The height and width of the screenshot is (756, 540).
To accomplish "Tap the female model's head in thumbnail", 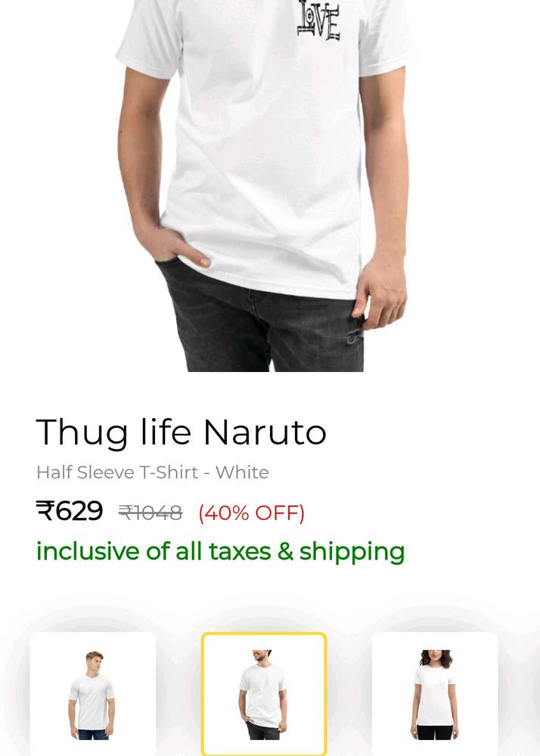I will (436, 658).
